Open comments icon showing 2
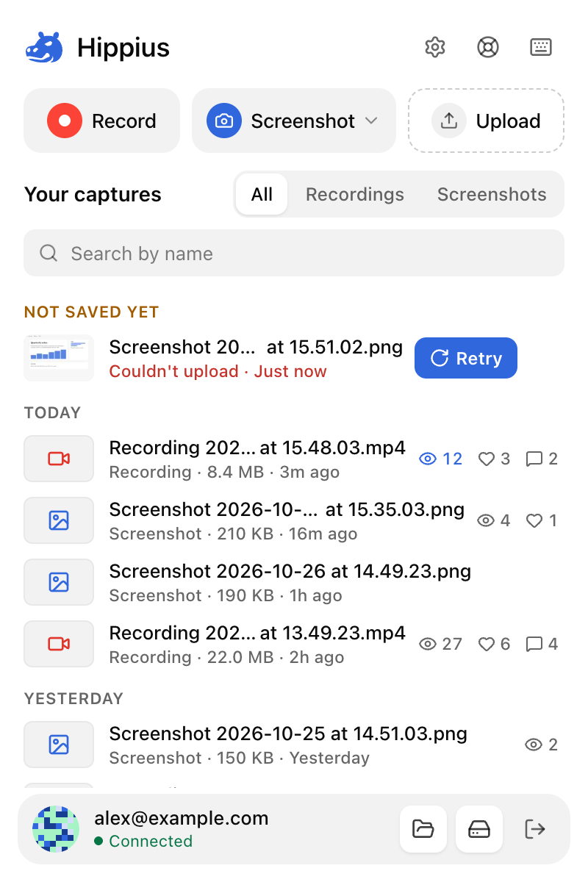The width and height of the screenshot is (588, 882). (x=534, y=459)
